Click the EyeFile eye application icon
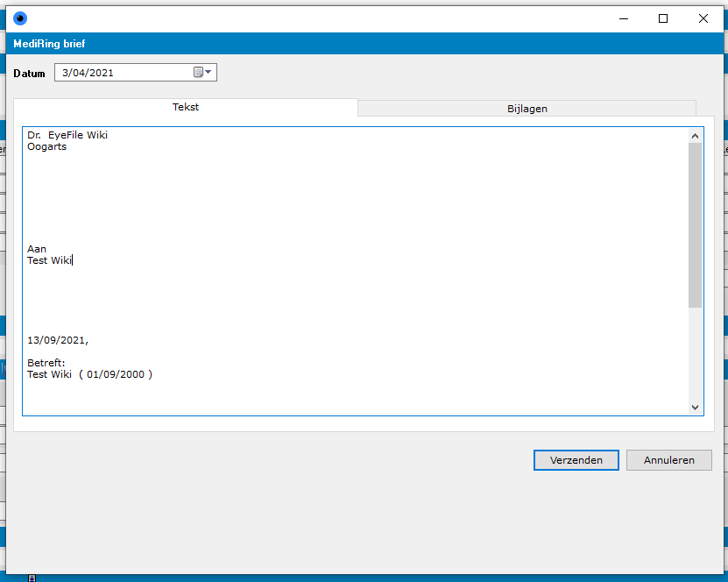Image resolution: width=728 pixels, height=582 pixels. pos(20,18)
